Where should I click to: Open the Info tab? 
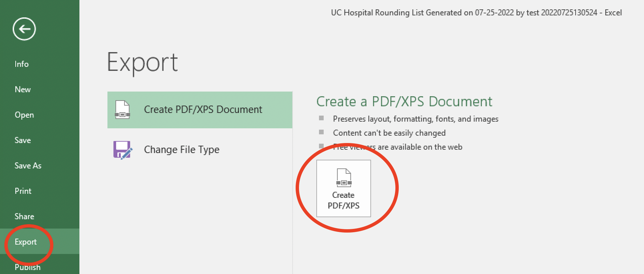click(22, 64)
